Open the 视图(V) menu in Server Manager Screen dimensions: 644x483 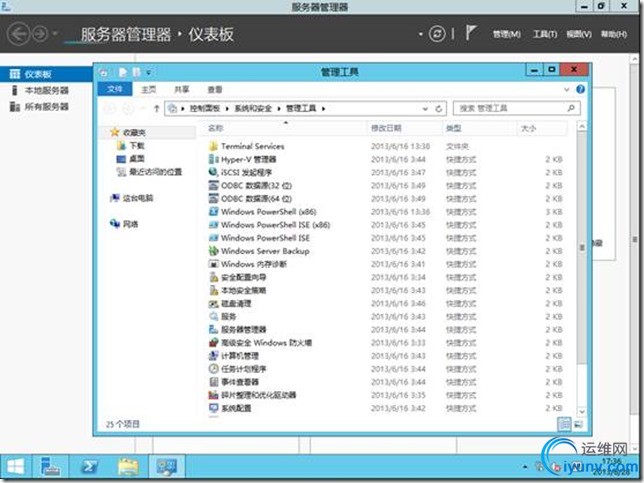(579, 34)
